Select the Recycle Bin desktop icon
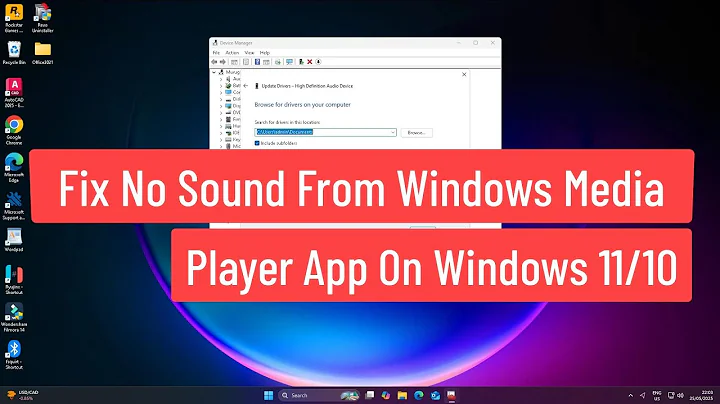The width and height of the screenshot is (720, 404). [14, 53]
